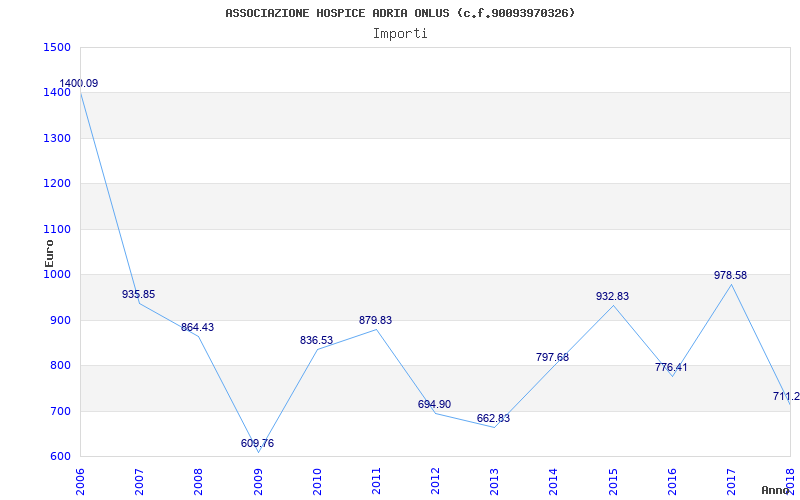
Task: Click the 2007 year label on x-axis
Action: (139, 482)
